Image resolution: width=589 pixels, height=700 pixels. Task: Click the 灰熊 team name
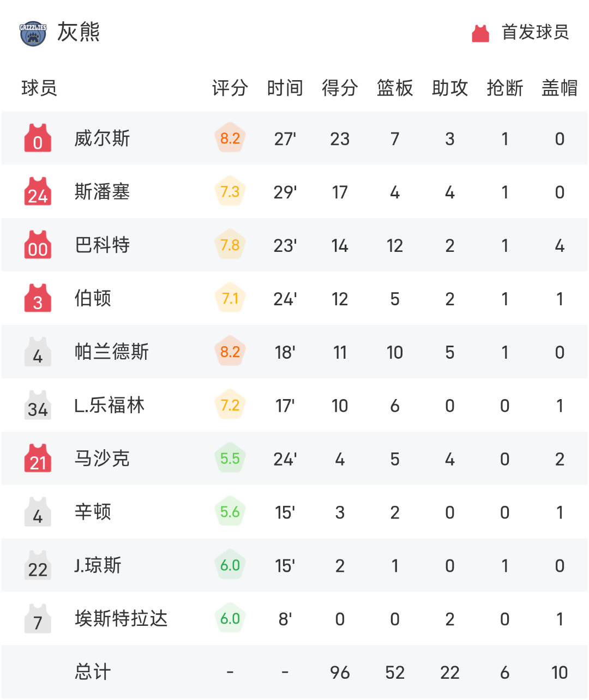[x=79, y=32]
